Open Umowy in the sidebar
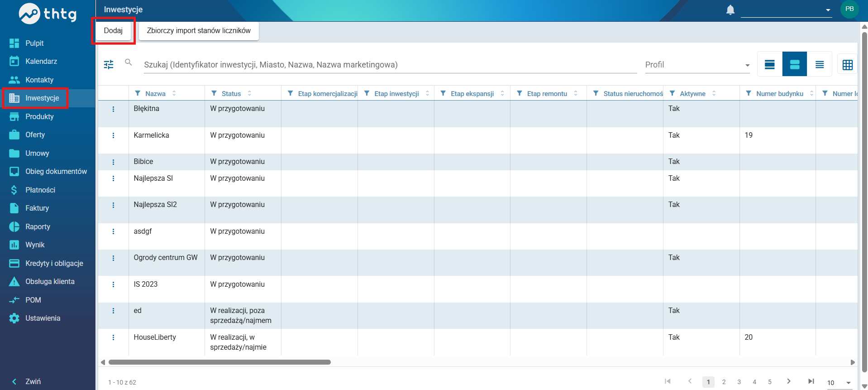Viewport: 868px width, 390px height. point(48,153)
